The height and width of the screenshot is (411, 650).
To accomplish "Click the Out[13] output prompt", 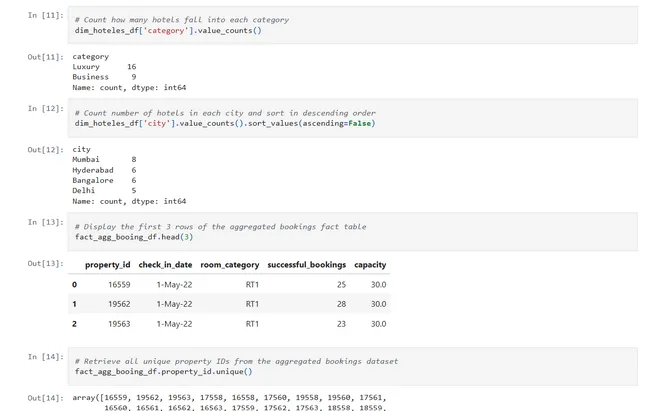I will (46, 263).
